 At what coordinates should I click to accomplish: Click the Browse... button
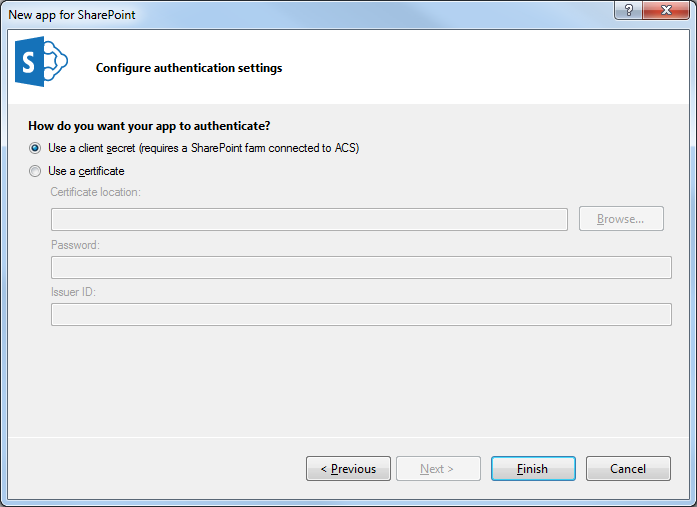(621, 219)
